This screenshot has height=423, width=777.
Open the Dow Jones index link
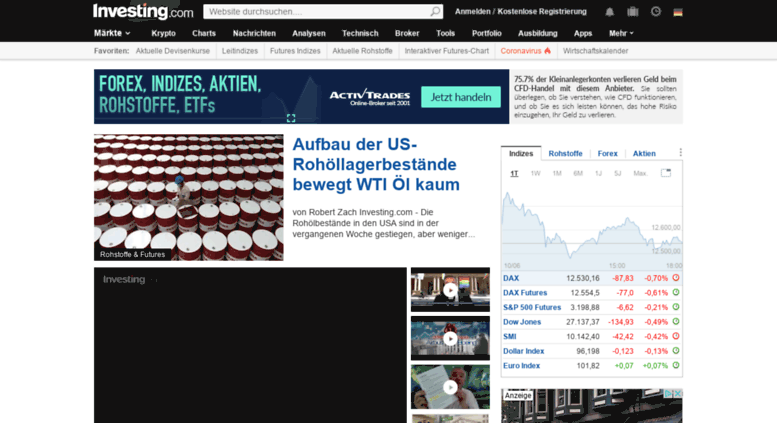[x=522, y=321]
